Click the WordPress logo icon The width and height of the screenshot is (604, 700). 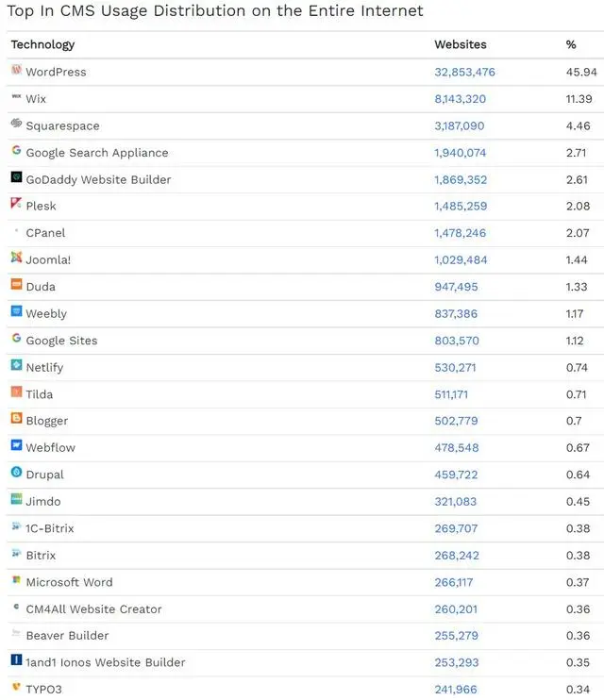[17, 69]
